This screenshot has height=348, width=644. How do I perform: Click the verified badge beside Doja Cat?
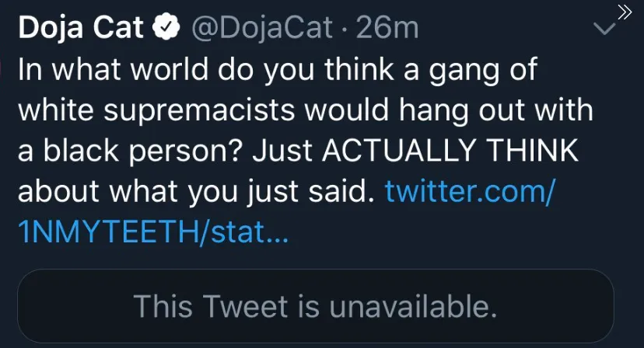[166, 27]
